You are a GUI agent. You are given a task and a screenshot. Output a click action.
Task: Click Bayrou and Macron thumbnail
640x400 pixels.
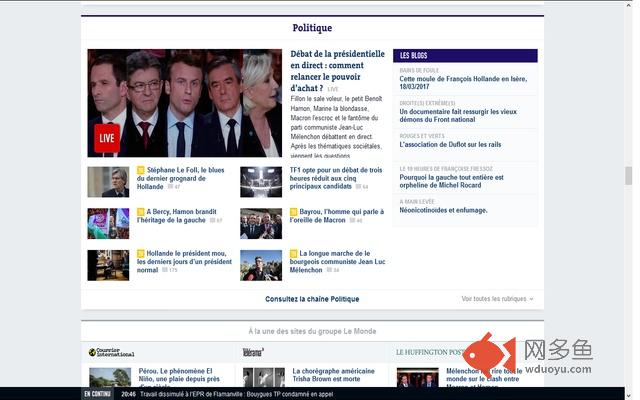pyautogui.click(x=261, y=223)
